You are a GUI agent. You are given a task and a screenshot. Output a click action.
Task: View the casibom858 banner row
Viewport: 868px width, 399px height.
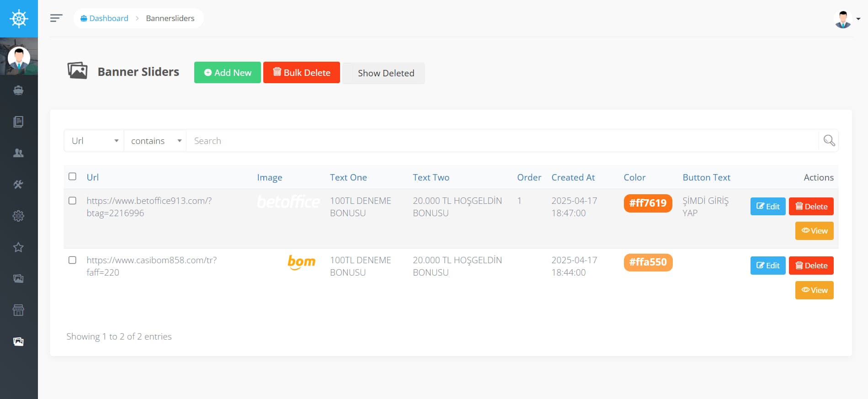(x=815, y=290)
